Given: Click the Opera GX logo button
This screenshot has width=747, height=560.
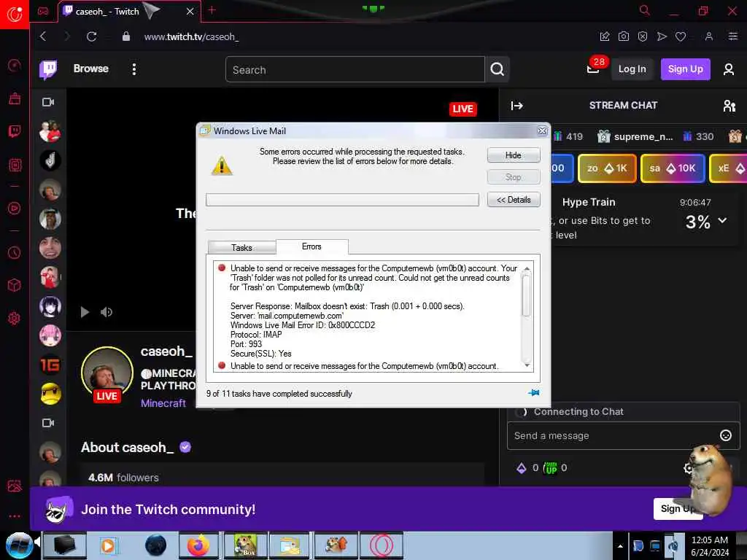Looking at the screenshot, I should click(15, 15).
